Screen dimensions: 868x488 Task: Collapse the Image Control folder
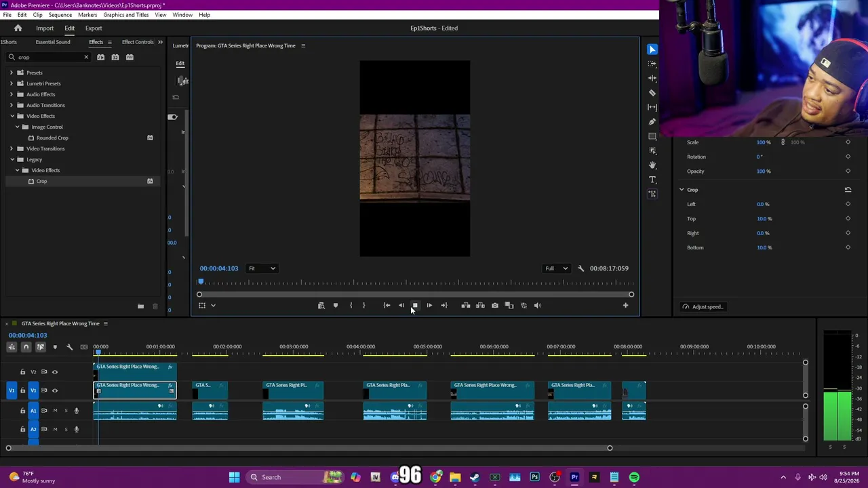[x=18, y=127]
